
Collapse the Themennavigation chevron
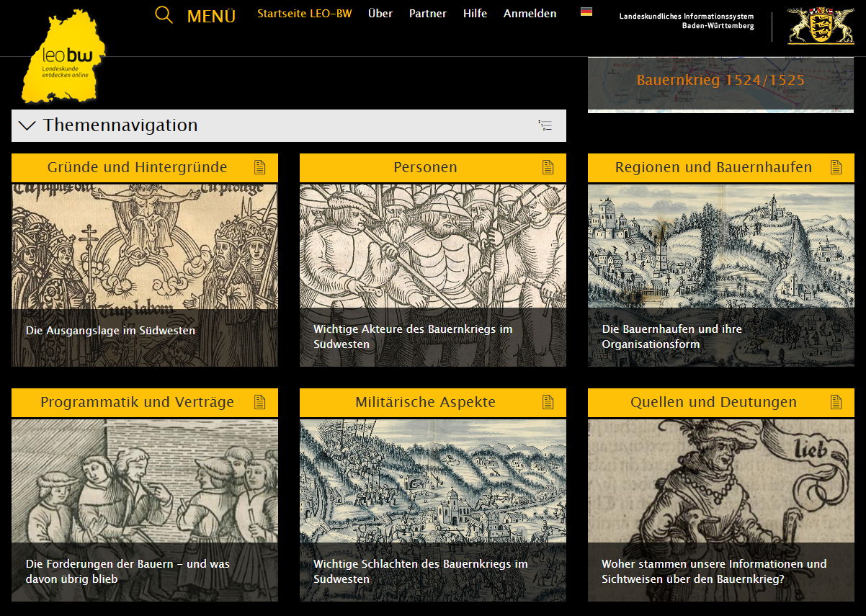click(x=27, y=125)
